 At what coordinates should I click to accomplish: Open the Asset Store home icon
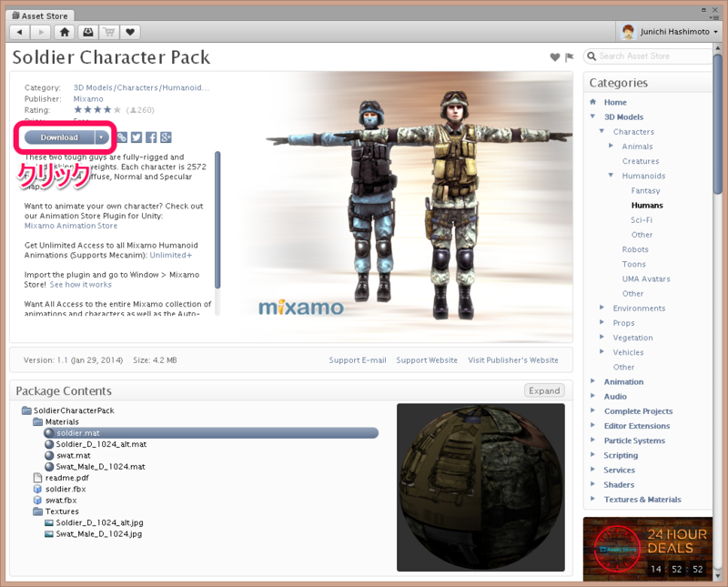[65, 32]
